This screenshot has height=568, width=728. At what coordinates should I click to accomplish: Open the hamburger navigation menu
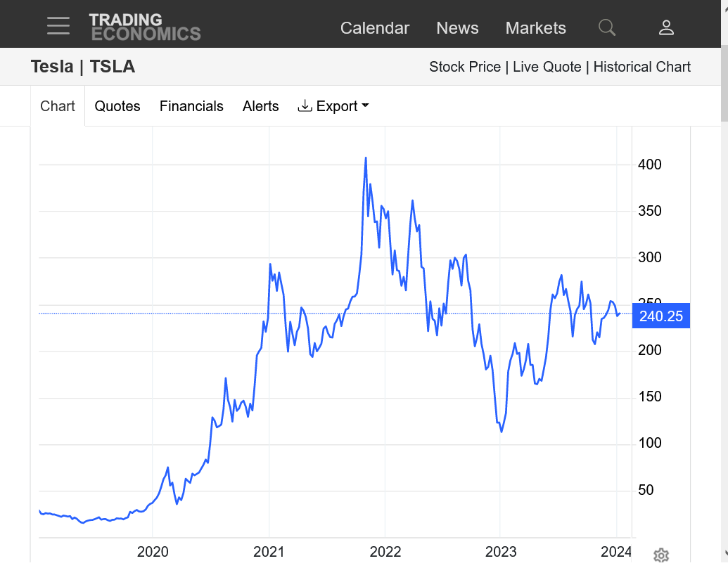(x=58, y=26)
